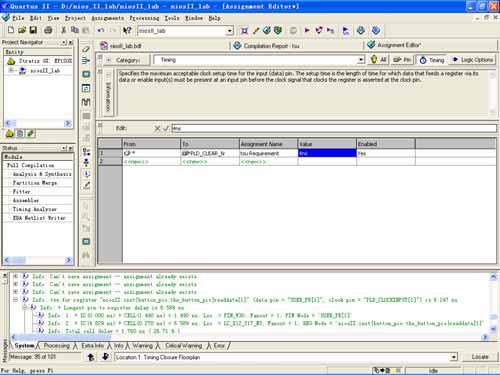Toggle the Logic Options category filter
The width and height of the screenshot is (500, 375).
coord(472,60)
